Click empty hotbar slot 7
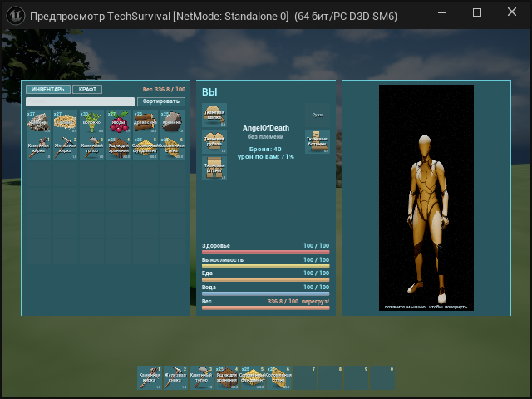This screenshot has width=532, height=399. pos(305,377)
